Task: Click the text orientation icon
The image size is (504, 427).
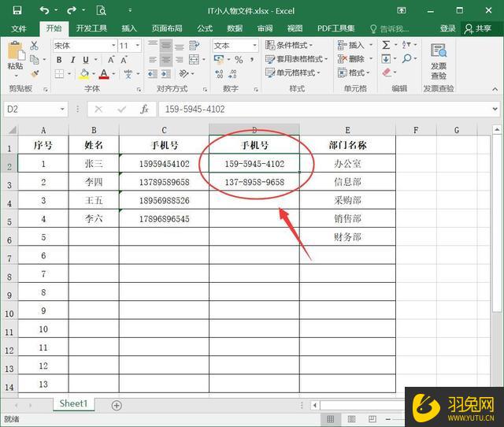Action: [183, 74]
